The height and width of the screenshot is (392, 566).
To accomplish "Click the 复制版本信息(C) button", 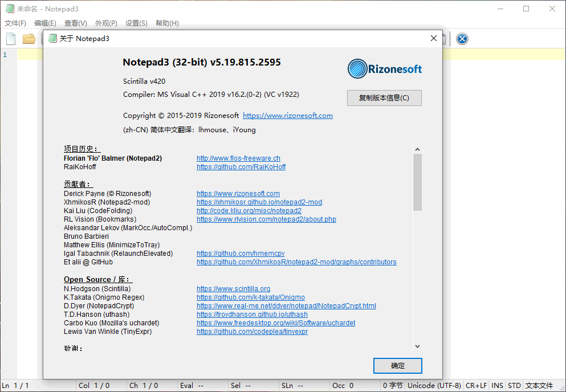I will [x=384, y=98].
